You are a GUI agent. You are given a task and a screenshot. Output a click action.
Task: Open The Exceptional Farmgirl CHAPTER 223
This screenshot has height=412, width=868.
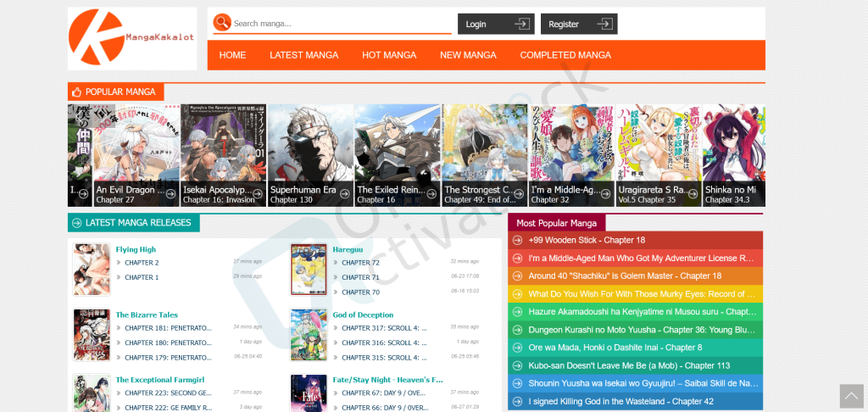(169, 393)
